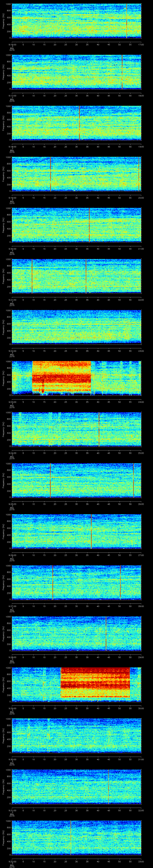Click the 29:00 end time label
153x868 pixels.
(141, 657)
